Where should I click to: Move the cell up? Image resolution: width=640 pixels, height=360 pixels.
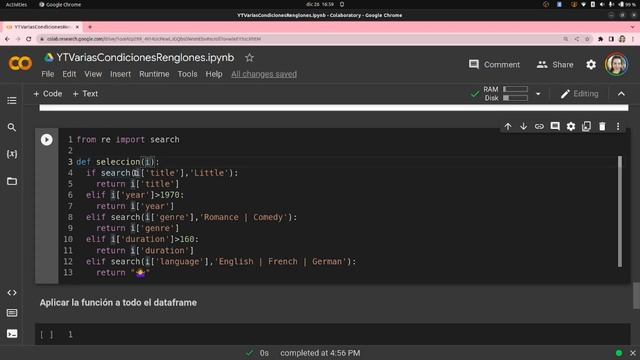click(508, 127)
